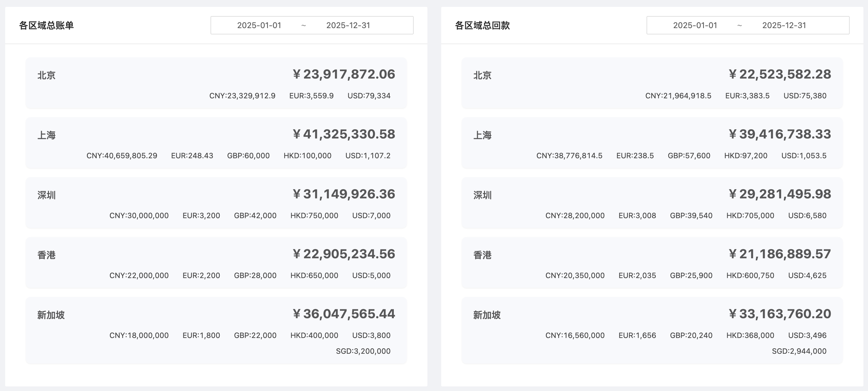Click the SGD:3,200,000 value in 新加坡 billing card
This screenshot has height=391, width=868.
point(363,351)
